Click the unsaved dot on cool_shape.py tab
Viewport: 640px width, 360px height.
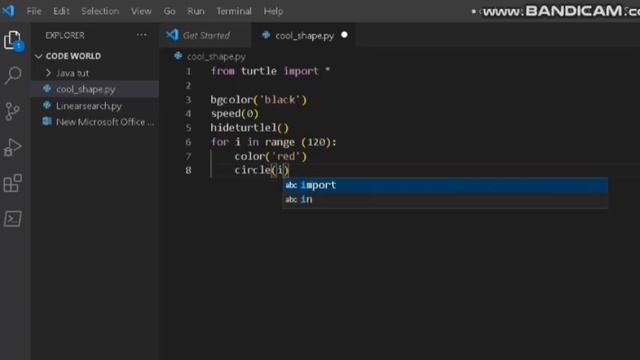[x=344, y=35]
